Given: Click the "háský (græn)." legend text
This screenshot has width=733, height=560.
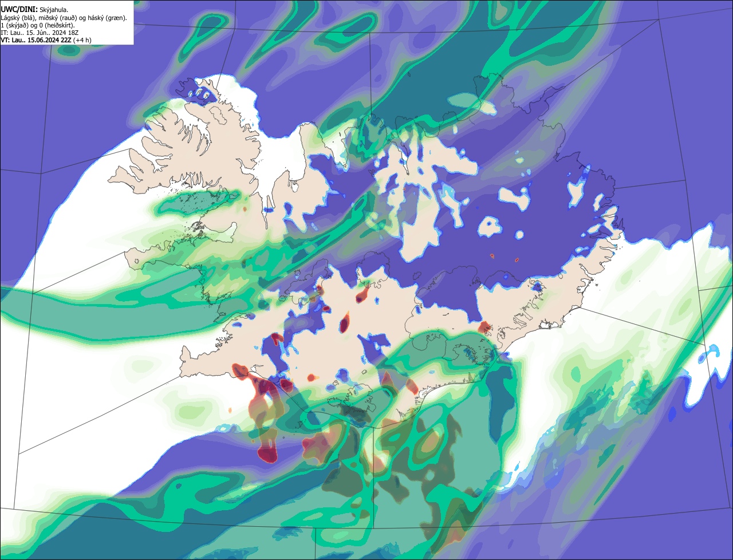Looking at the screenshot, I should [x=107, y=18].
